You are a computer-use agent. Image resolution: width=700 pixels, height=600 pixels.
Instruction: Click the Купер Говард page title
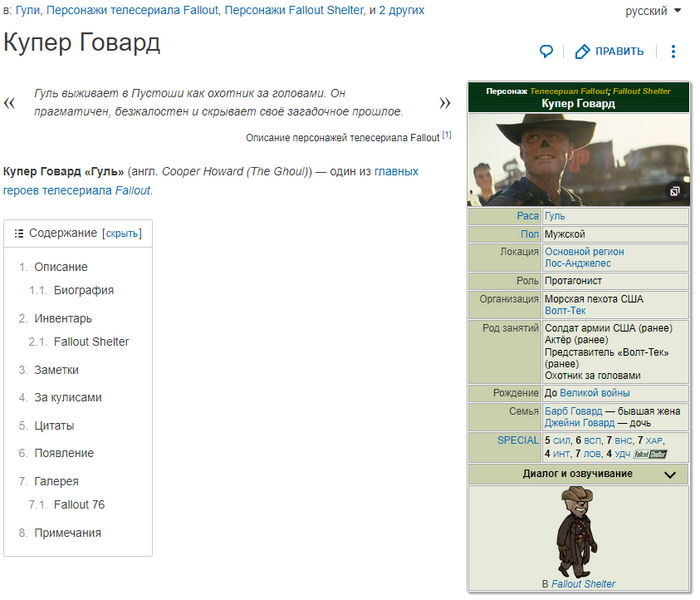tap(82, 43)
